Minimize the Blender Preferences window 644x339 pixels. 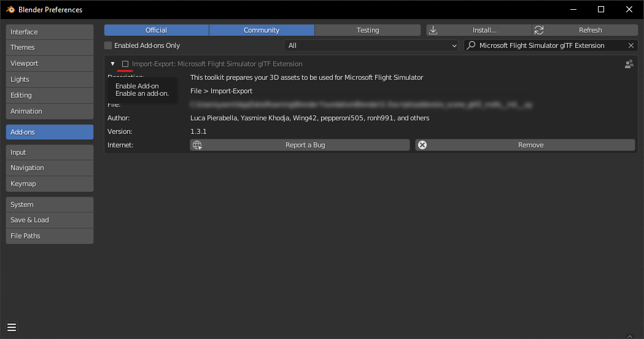[x=573, y=9]
